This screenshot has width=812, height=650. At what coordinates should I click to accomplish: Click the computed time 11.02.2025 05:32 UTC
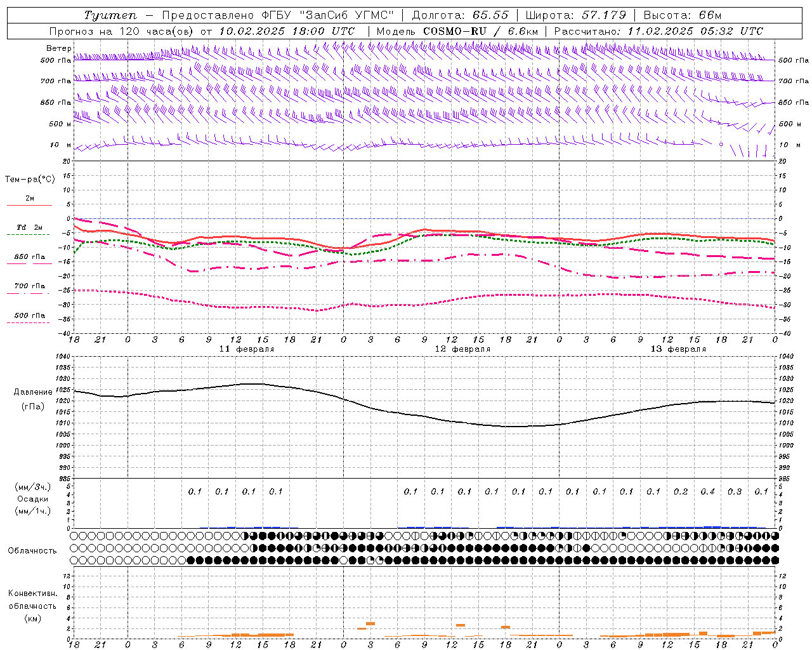pos(695,31)
